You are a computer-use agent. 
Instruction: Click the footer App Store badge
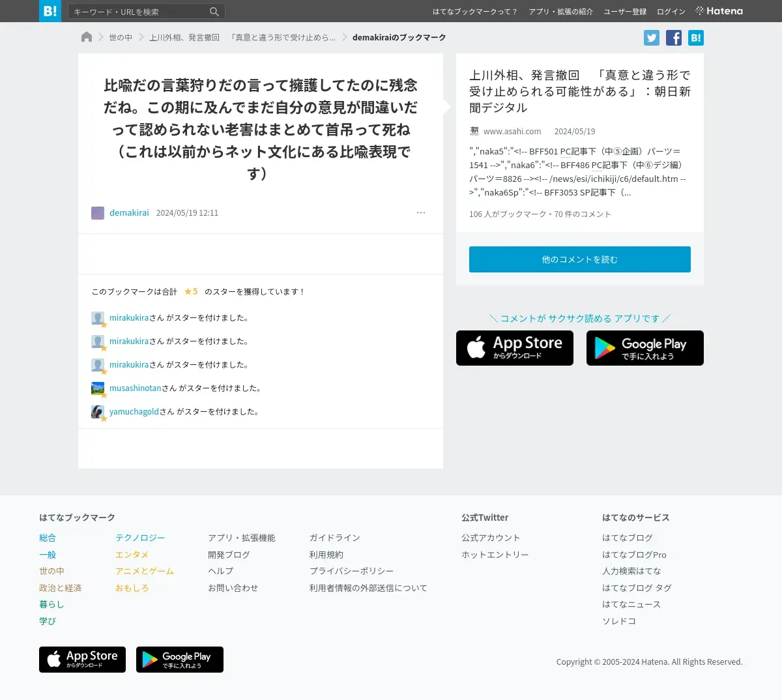tap(82, 660)
